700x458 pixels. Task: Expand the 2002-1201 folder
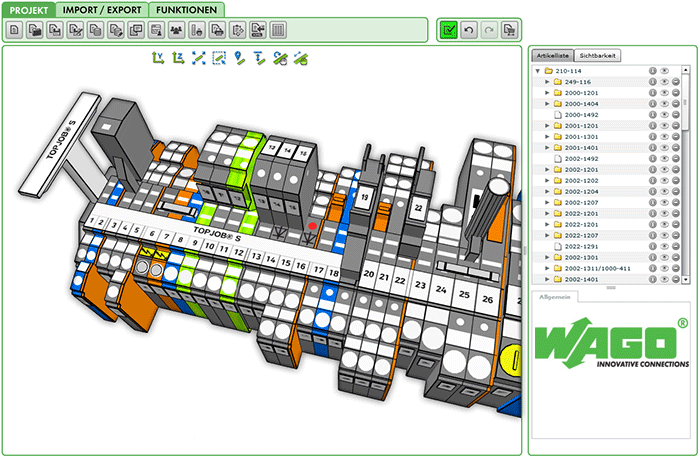click(x=547, y=170)
